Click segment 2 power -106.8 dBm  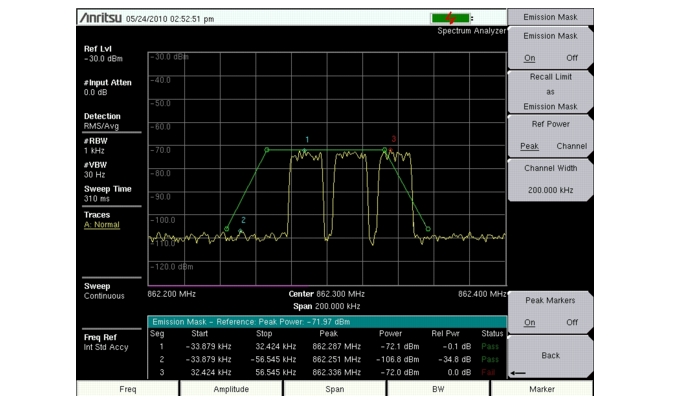(398, 359)
